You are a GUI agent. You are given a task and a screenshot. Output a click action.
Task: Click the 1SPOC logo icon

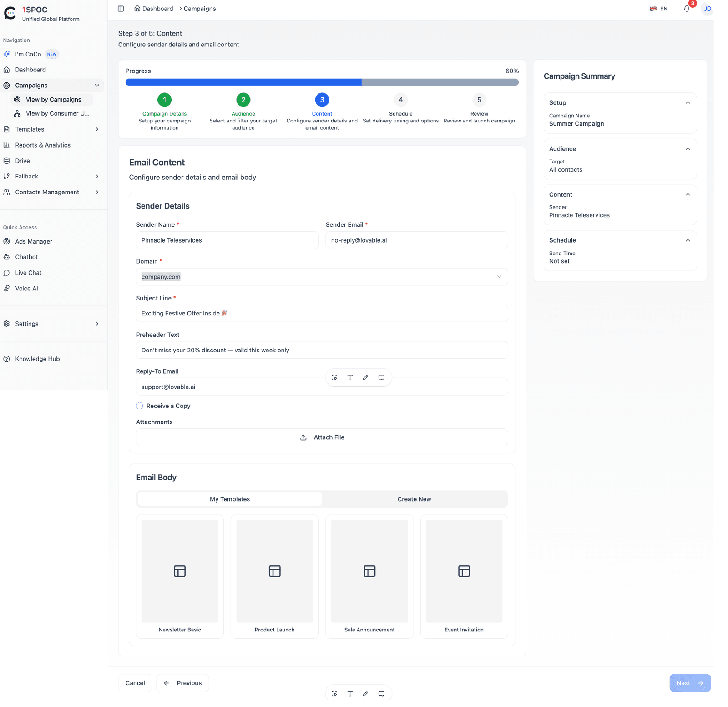(x=10, y=13)
